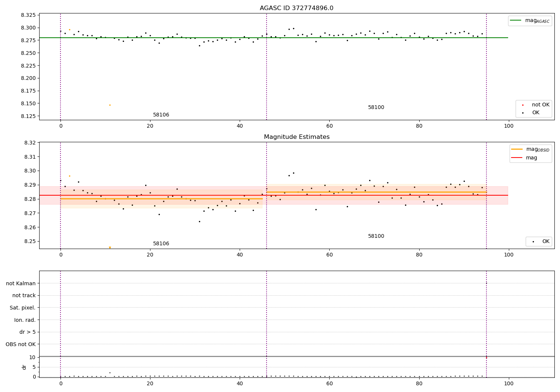
Task: Click the "8.25" y-axis tick label
Action: click(x=30, y=242)
